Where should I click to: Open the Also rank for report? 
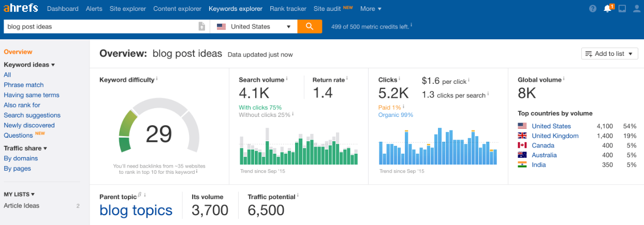click(22, 105)
